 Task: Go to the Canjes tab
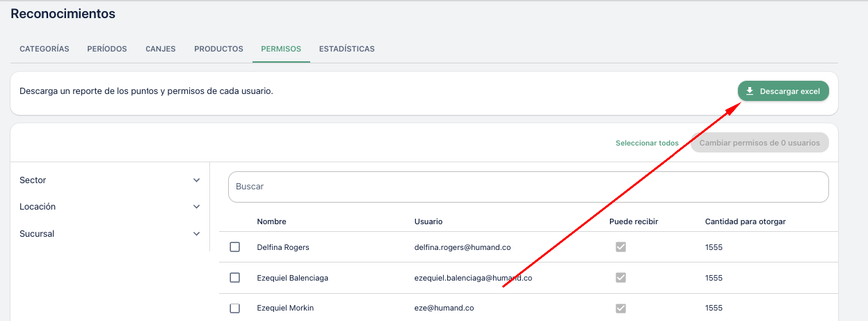161,49
